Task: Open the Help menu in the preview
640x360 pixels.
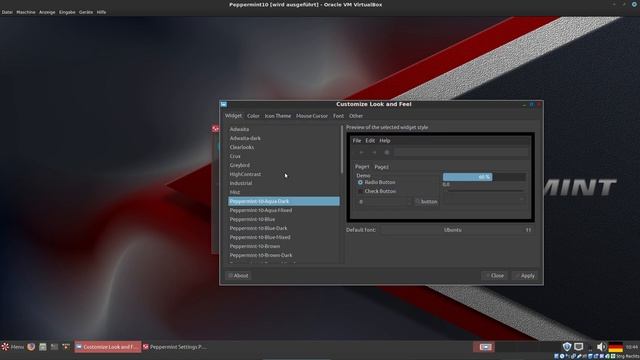Action: pyautogui.click(x=384, y=140)
